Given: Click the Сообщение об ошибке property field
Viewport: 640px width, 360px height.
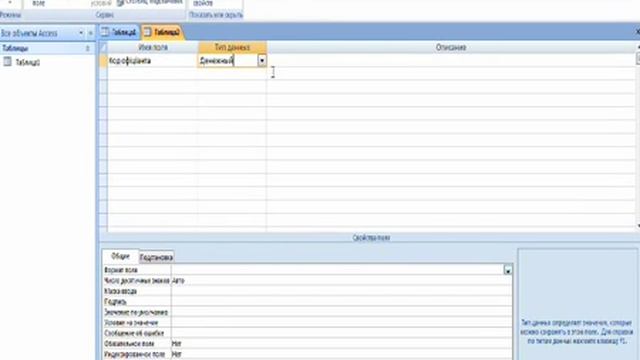Looking at the screenshot, I should coord(342,333).
